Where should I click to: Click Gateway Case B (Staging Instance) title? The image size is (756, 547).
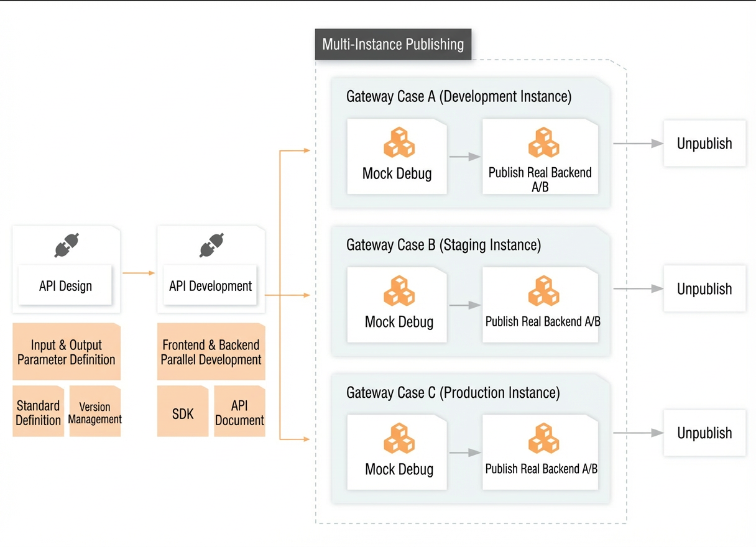[x=443, y=244]
